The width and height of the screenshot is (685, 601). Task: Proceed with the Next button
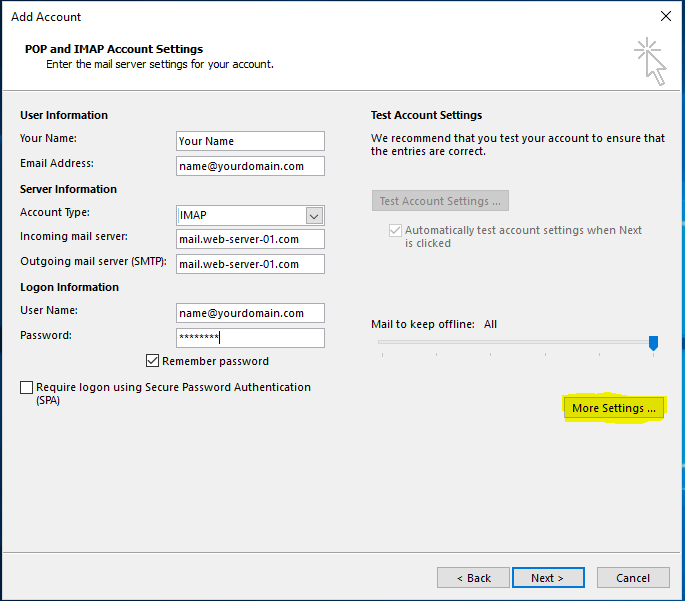click(547, 578)
